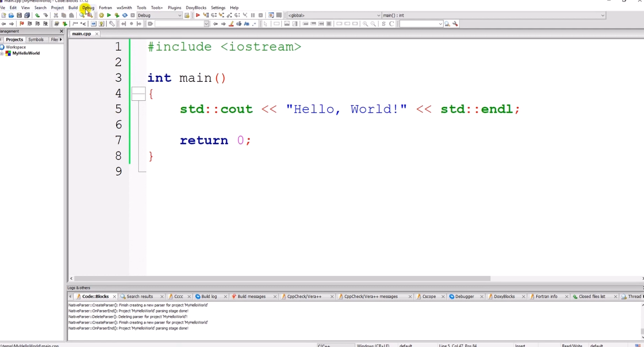Click the Save file toolbar icon
The height and width of the screenshot is (347, 644).
tap(19, 16)
